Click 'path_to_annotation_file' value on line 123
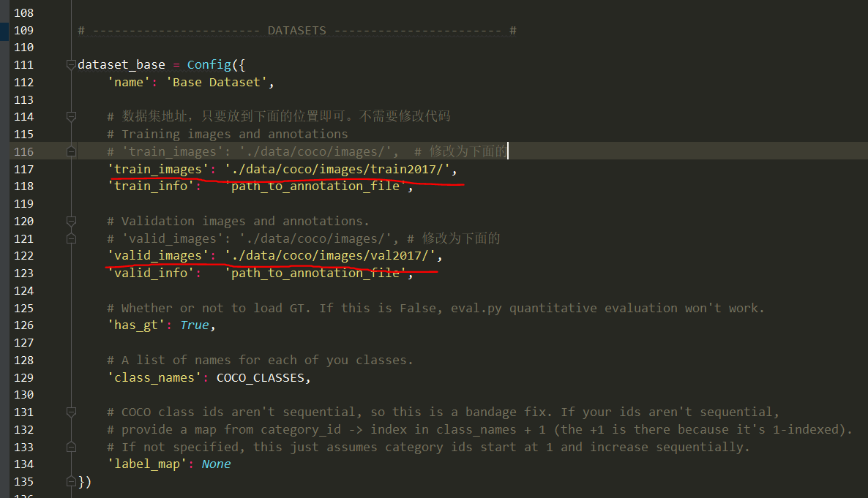Image resolution: width=868 pixels, height=498 pixels. (315, 273)
